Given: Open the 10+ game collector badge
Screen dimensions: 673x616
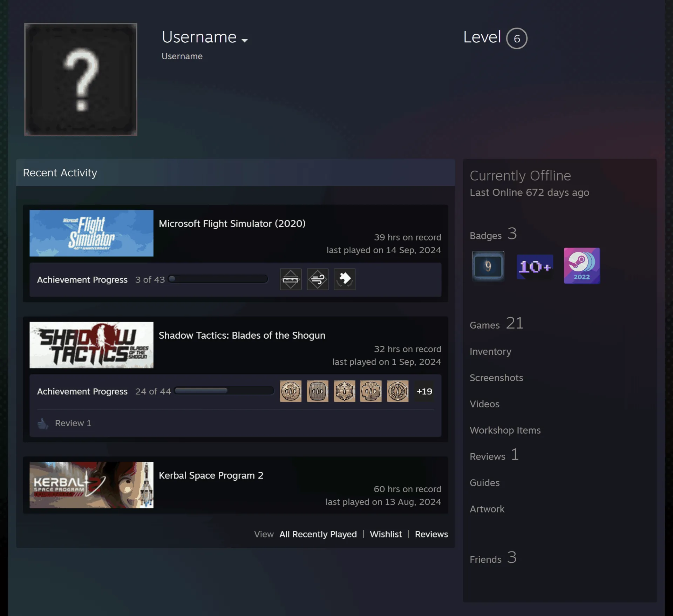Looking at the screenshot, I should click(x=535, y=266).
